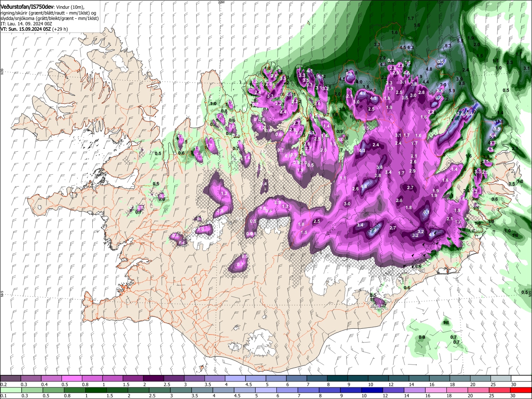
Task: Click the '6.1' snowfall value on the map
Action: click(426, 212)
